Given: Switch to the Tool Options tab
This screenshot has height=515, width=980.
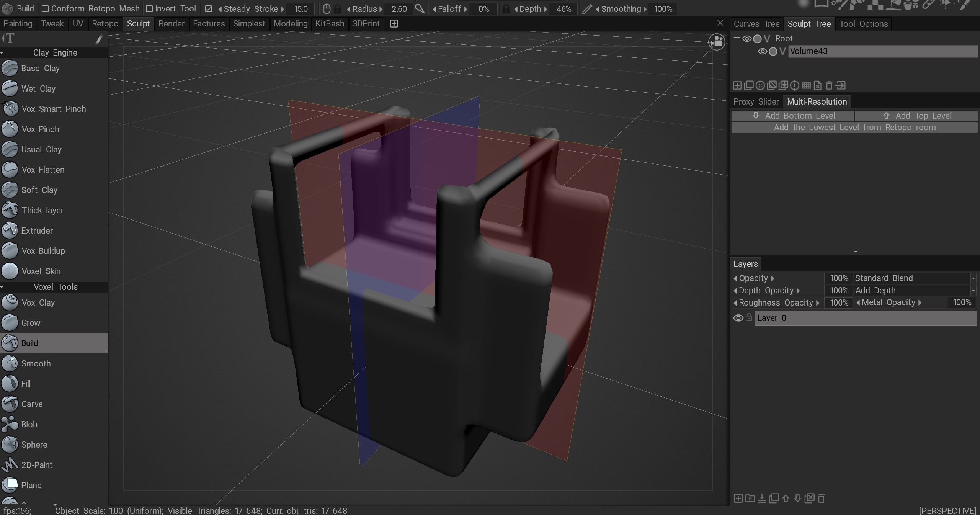Looking at the screenshot, I should (x=863, y=24).
